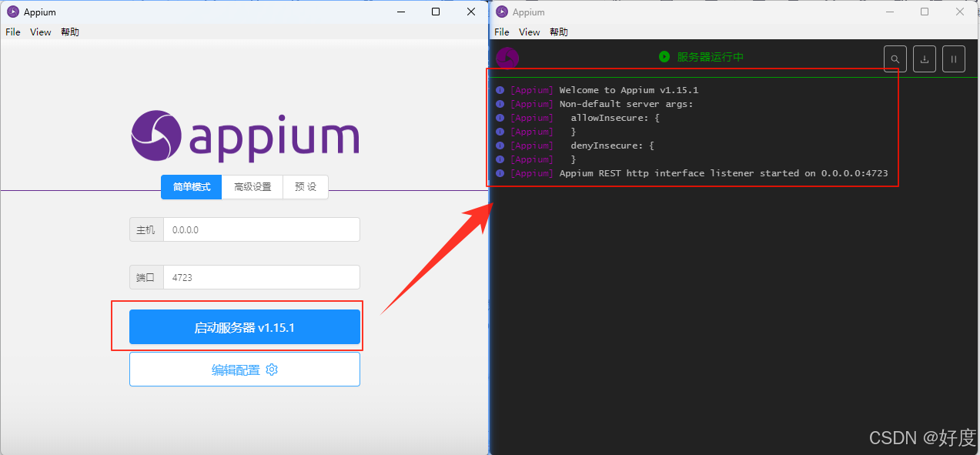Click the Appium logo icon in log window toolbar
The width and height of the screenshot is (980, 455).
[x=507, y=58]
